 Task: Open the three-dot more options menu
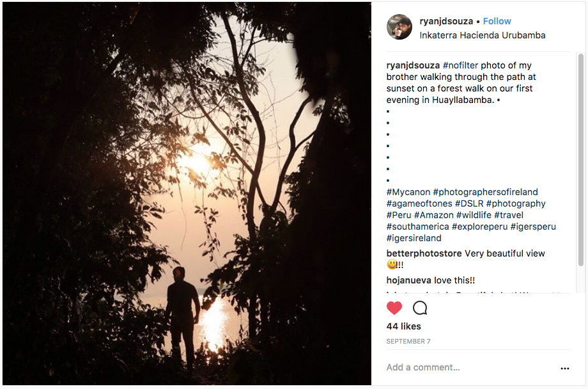(x=564, y=368)
